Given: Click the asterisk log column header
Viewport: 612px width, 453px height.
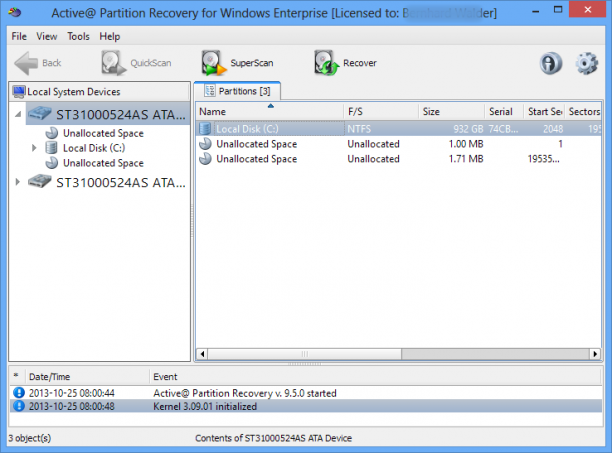Looking at the screenshot, I should point(17,377).
